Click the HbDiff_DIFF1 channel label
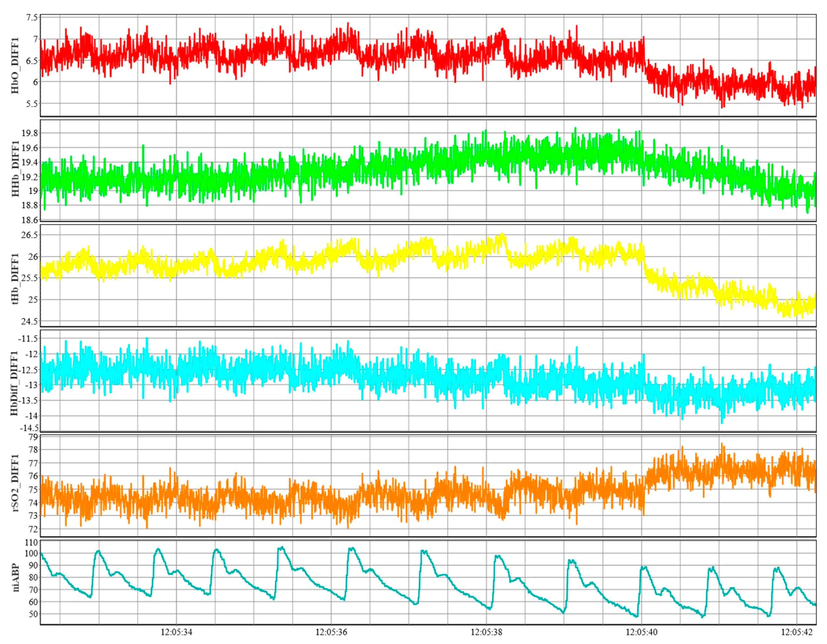827x644 pixels. click(x=15, y=383)
